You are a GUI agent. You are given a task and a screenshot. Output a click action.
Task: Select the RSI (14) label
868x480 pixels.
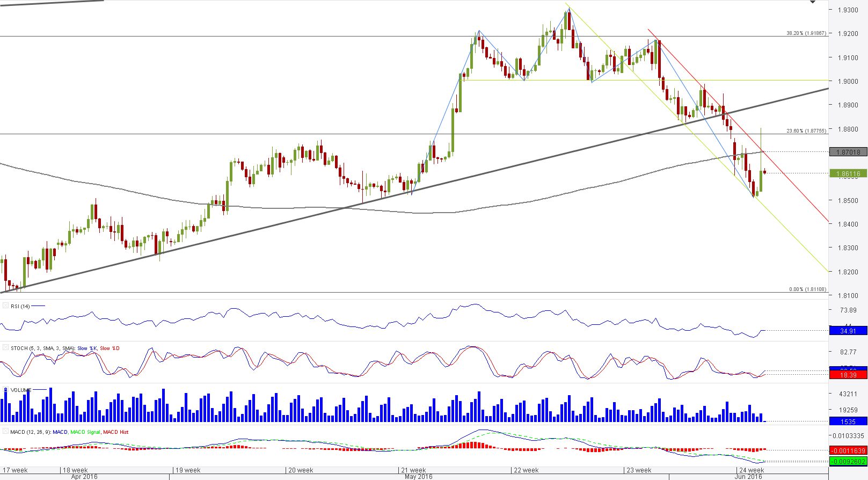coord(20,306)
